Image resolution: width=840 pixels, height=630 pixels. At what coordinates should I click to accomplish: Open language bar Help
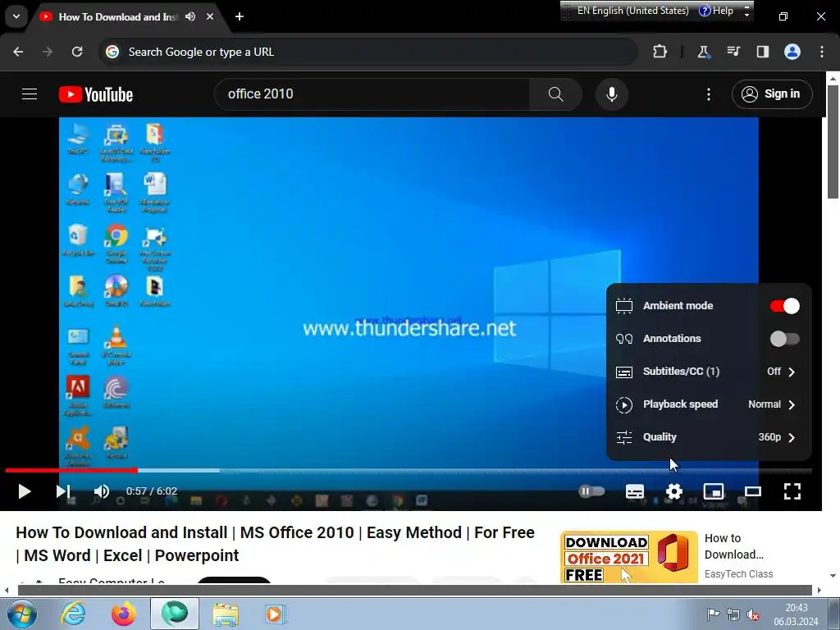(716, 11)
